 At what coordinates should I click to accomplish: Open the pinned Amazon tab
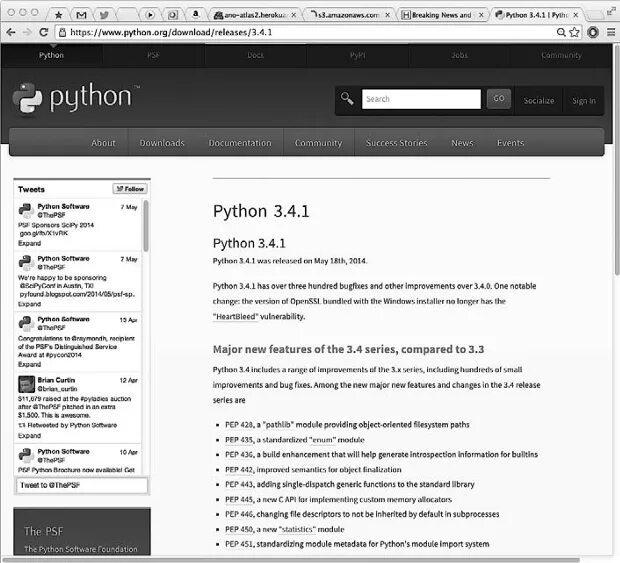click(195, 14)
